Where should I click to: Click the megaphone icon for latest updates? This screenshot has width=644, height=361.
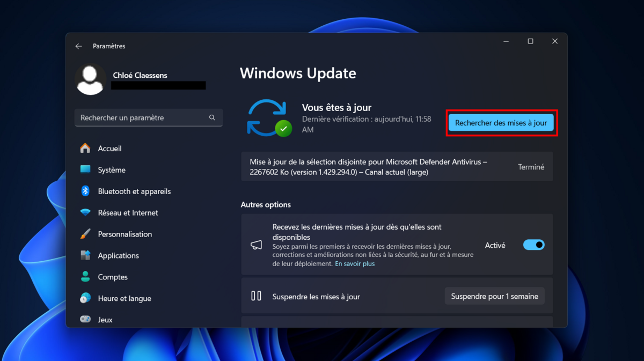point(256,245)
